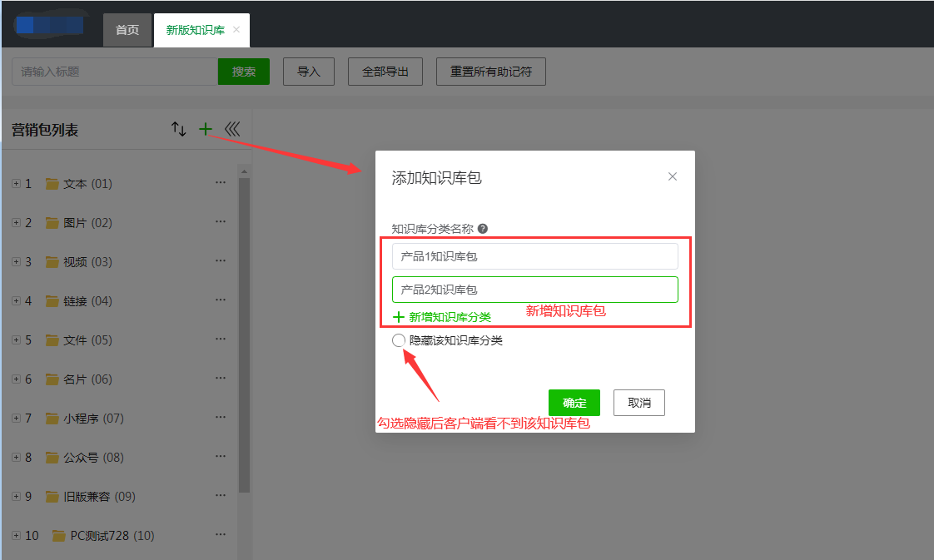934x560 pixels.
Task: Click the sidebar list vertical scrollbar
Action: pyautogui.click(x=244, y=333)
